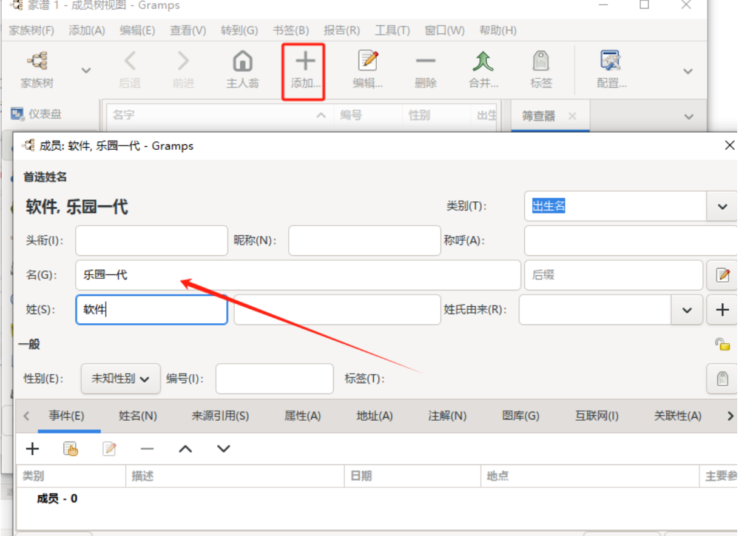This screenshot has height=536, width=756.
Task: Sort the list by 名字 column
Action: (x=219, y=115)
